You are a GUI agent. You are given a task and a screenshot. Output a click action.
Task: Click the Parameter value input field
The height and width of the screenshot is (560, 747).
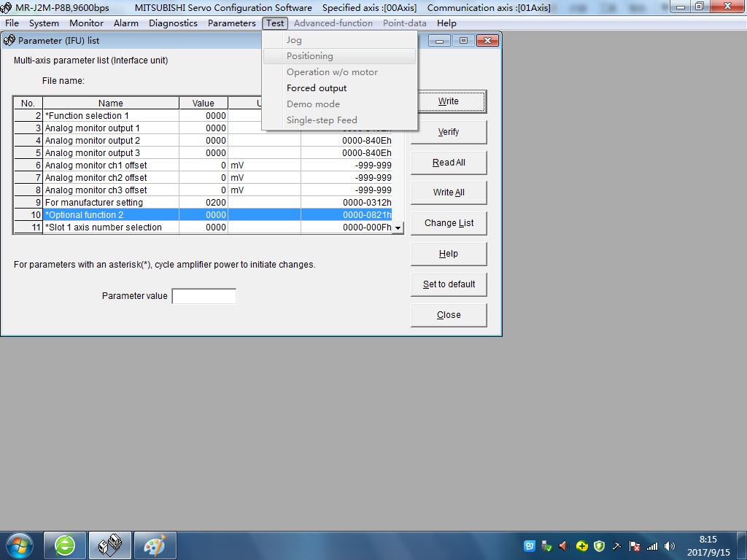[x=204, y=296]
